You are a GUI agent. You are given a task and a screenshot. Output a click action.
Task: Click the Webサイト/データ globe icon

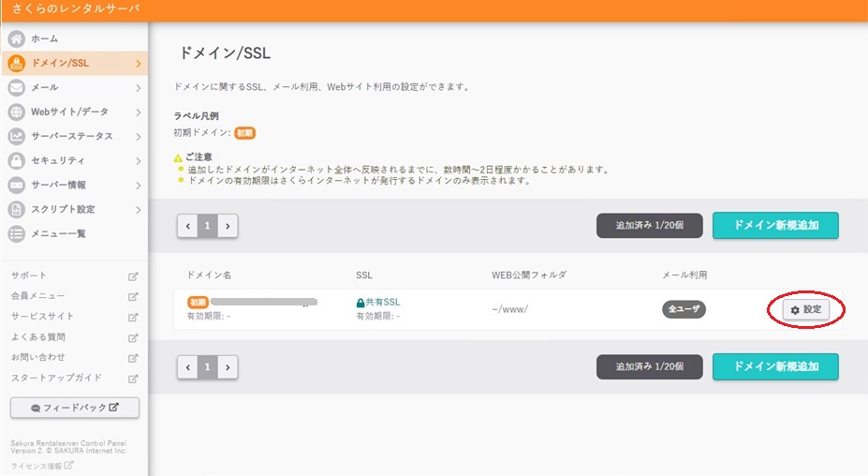click(16, 112)
